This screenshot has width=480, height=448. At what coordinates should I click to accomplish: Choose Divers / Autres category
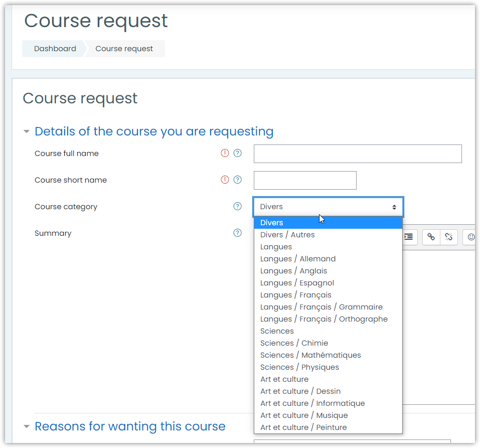pos(328,235)
